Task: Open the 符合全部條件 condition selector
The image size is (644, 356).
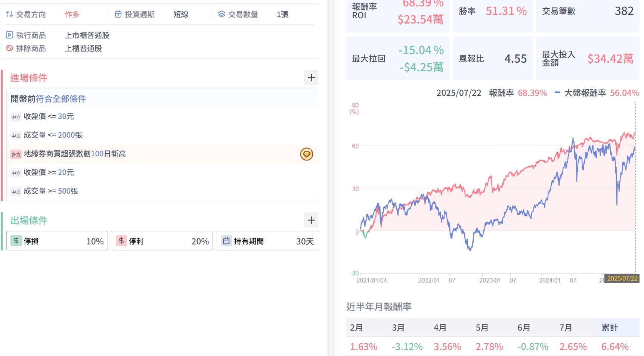Action: click(61, 99)
